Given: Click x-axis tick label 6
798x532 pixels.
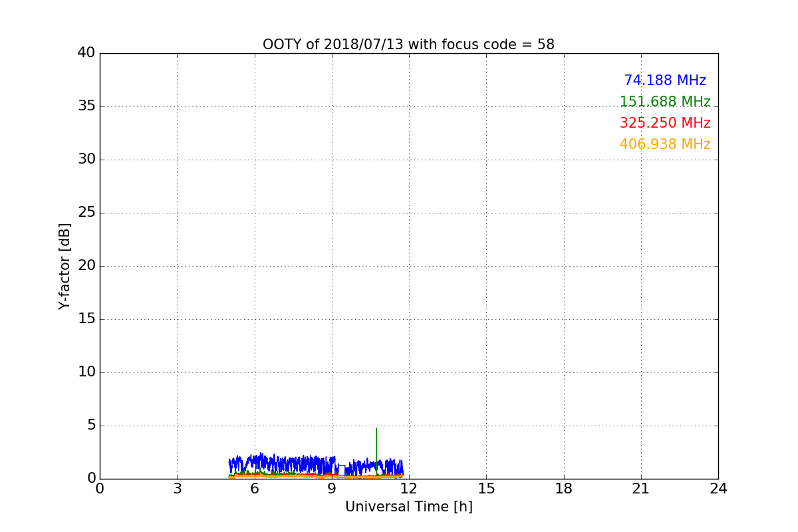Looking at the screenshot, I should 255,488.
